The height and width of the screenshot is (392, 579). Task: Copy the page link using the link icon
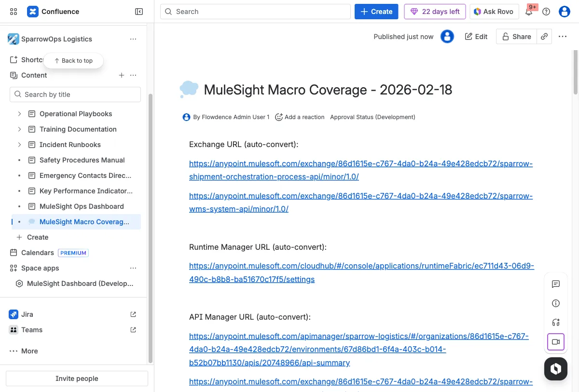click(x=544, y=36)
